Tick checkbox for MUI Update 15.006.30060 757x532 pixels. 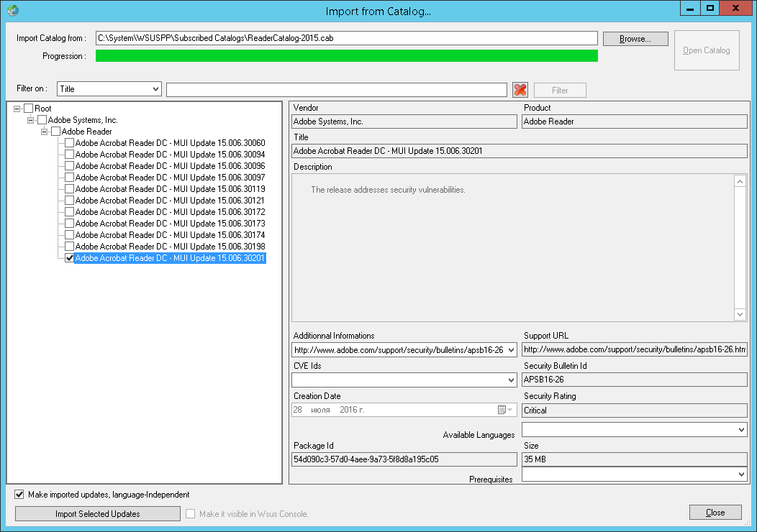click(69, 143)
